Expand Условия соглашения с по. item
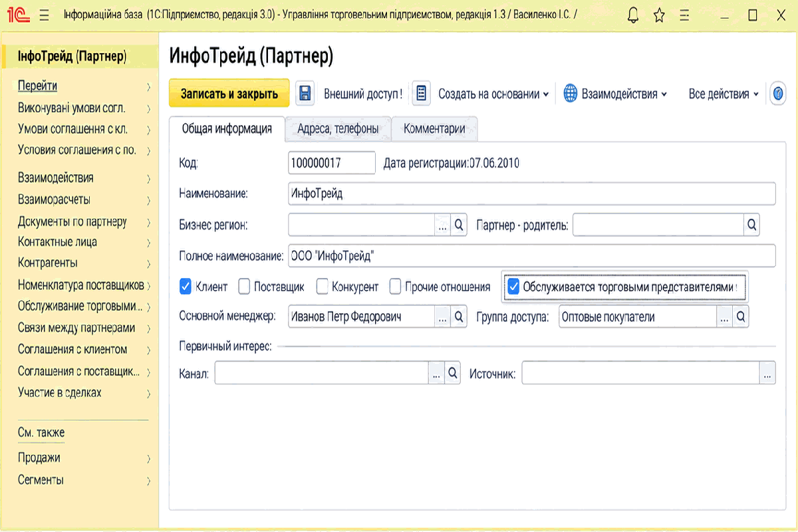The width and height of the screenshot is (798, 532). [x=84, y=150]
